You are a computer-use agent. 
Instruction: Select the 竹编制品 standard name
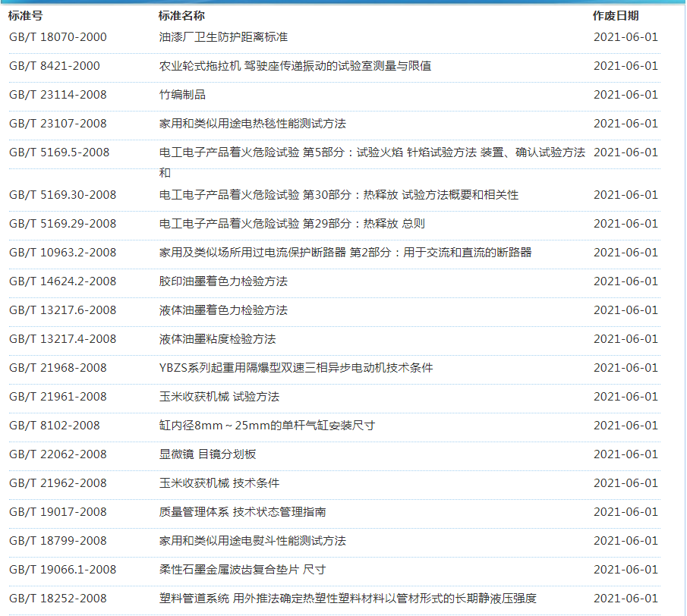click(182, 95)
